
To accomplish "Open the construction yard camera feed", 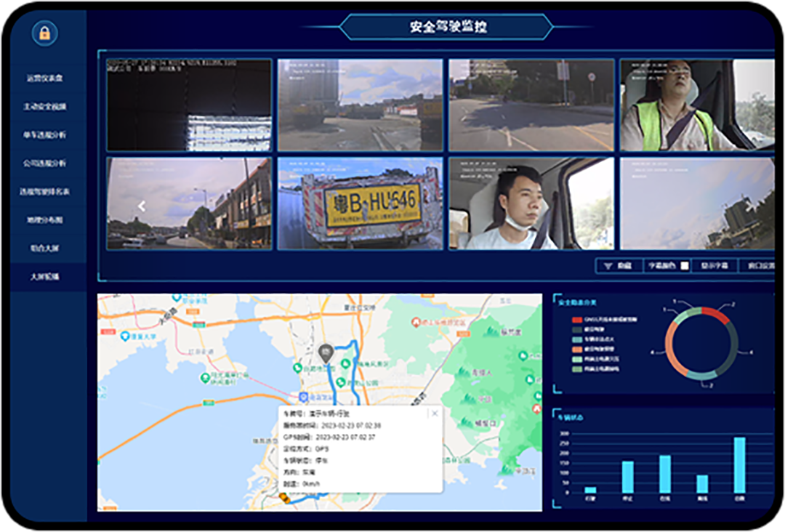I will (360, 105).
